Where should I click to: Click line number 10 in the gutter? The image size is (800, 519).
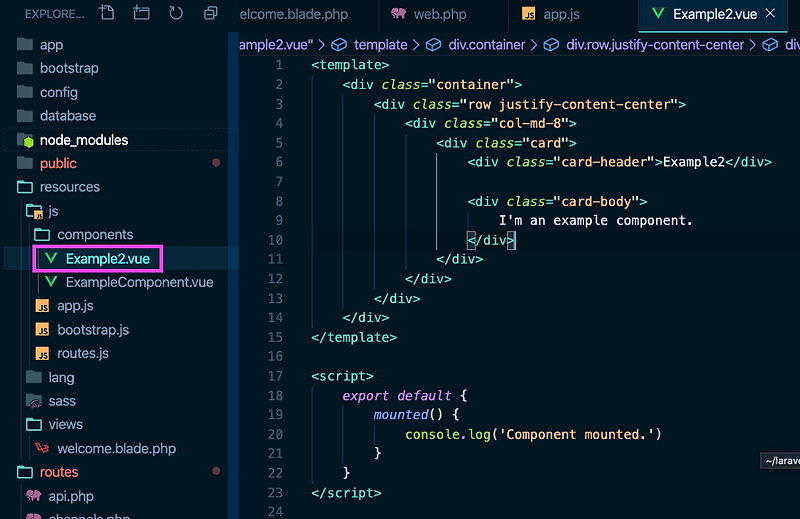[276, 240]
